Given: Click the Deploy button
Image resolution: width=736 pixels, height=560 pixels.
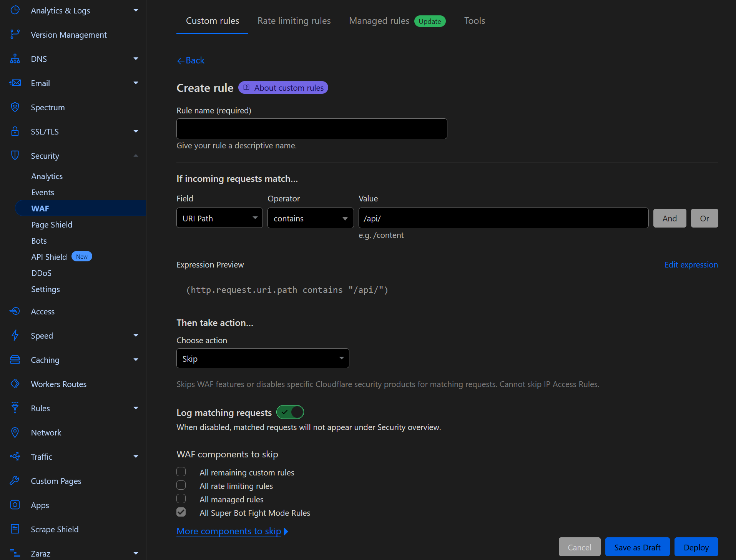Looking at the screenshot, I should [696, 547].
